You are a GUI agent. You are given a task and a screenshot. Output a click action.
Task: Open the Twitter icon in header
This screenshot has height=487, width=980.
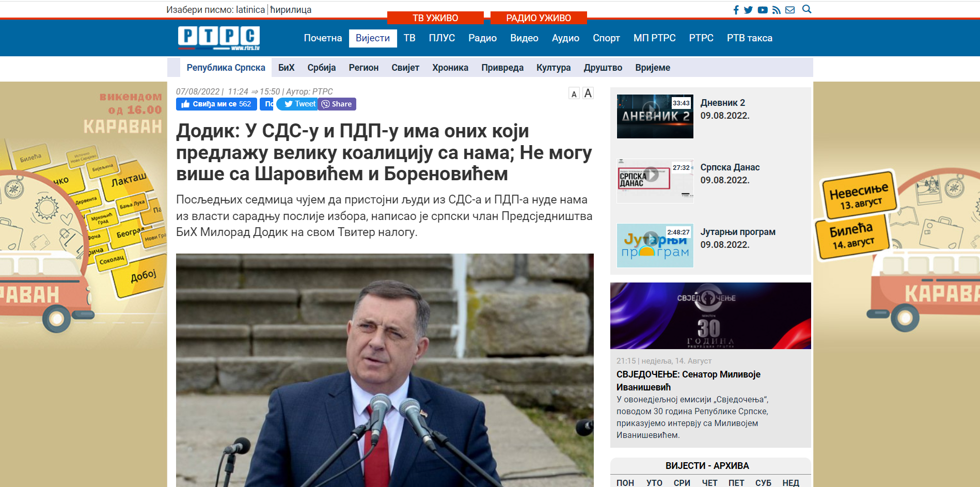coord(748,10)
